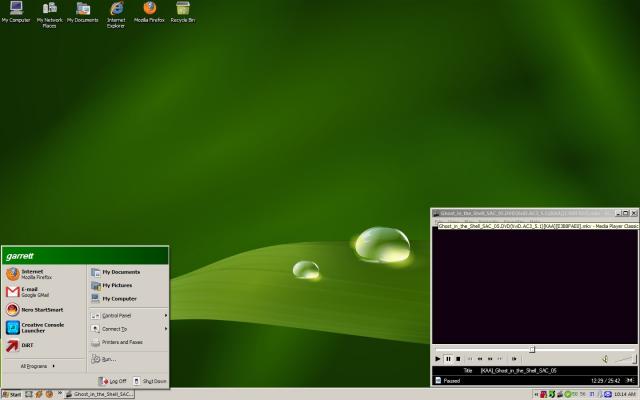Expand the quick launch overflow chevron

[60, 393]
